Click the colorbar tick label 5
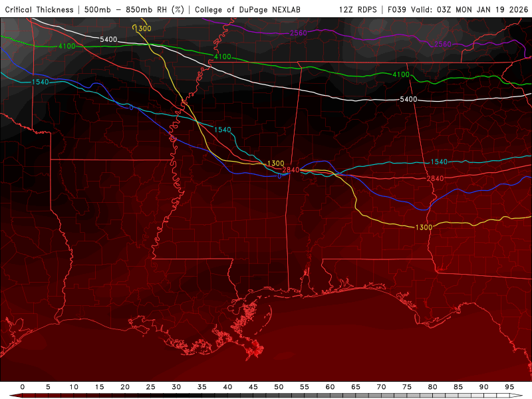 pyautogui.click(x=48, y=387)
